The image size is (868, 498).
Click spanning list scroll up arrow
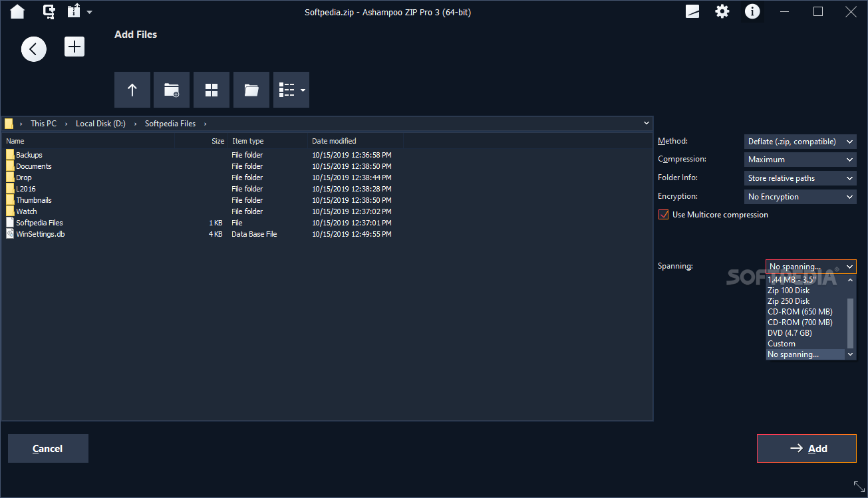(850, 281)
